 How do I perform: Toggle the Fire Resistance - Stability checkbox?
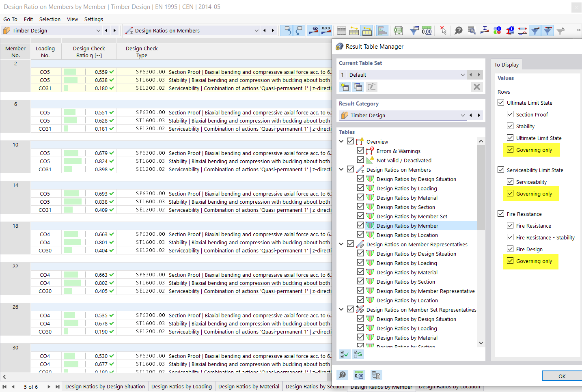tap(510, 237)
